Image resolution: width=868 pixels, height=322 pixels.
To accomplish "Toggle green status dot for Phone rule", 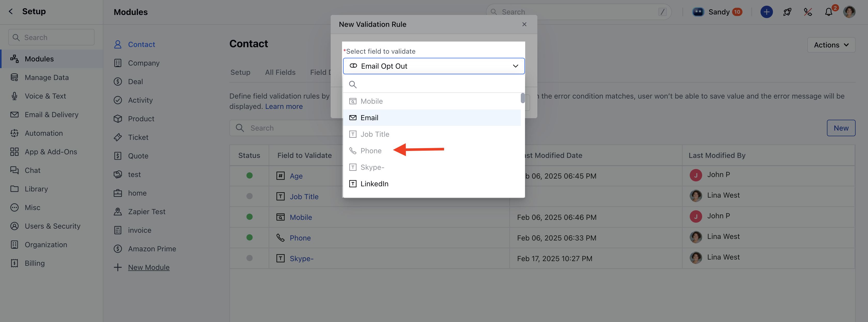I will (249, 238).
